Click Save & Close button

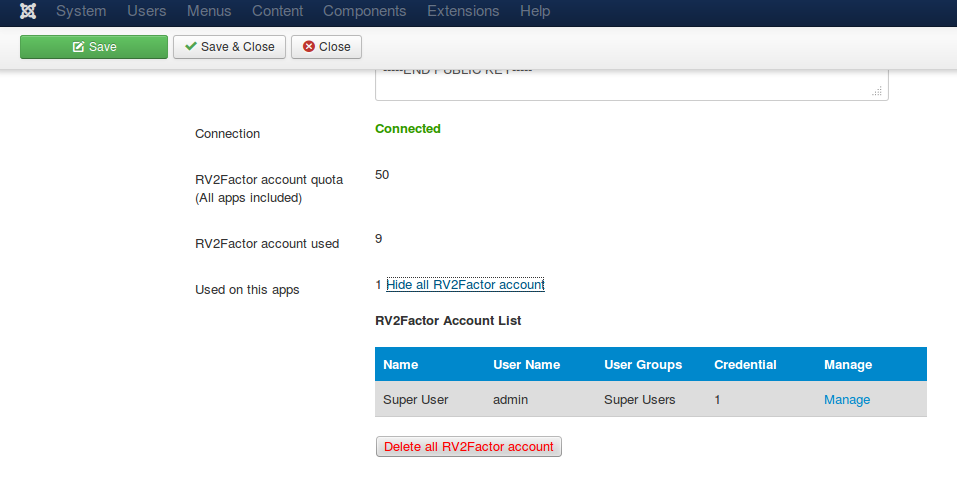[229, 47]
